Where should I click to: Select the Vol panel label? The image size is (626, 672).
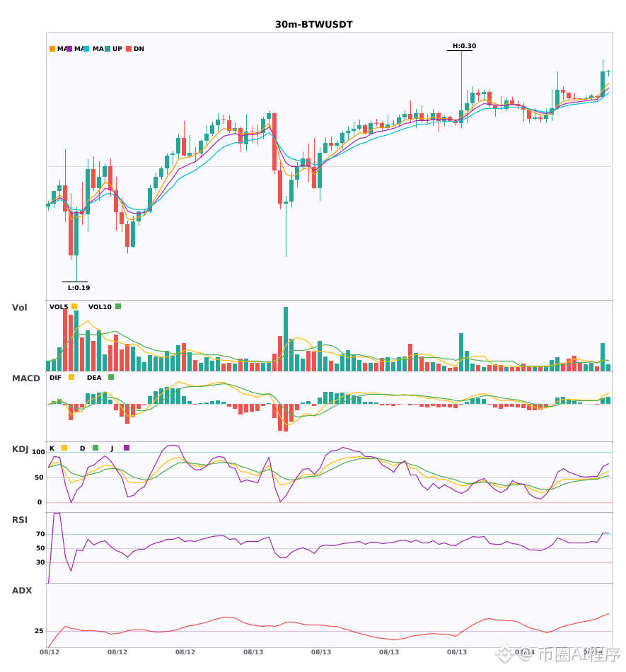click(19, 308)
